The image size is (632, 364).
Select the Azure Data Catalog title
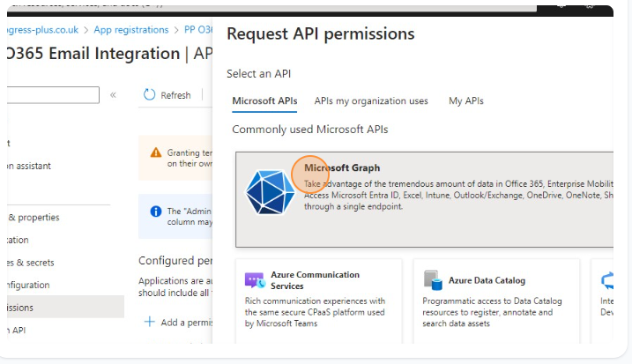coord(487,280)
